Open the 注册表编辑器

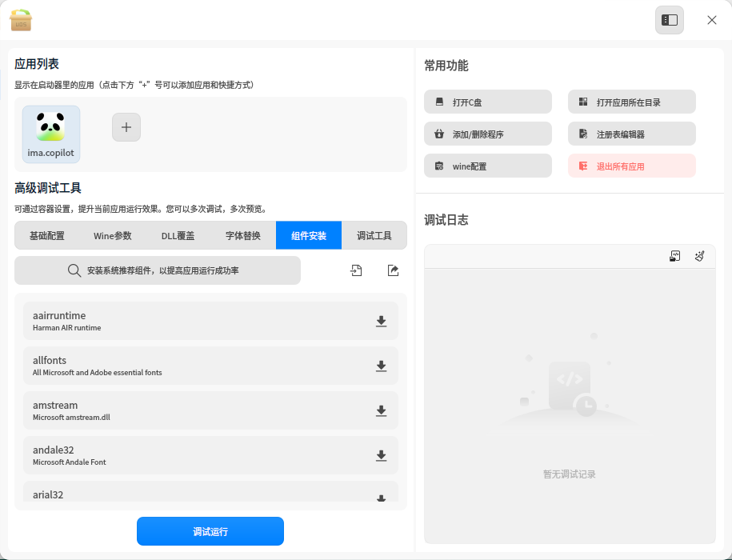click(x=632, y=134)
